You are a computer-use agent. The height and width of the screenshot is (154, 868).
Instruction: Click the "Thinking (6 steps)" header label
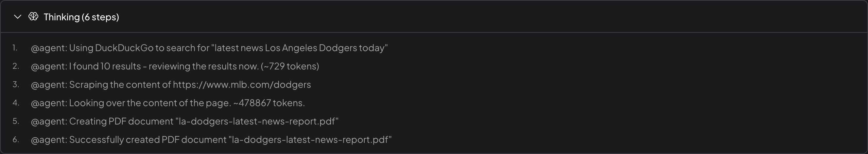(x=81, y=17)
